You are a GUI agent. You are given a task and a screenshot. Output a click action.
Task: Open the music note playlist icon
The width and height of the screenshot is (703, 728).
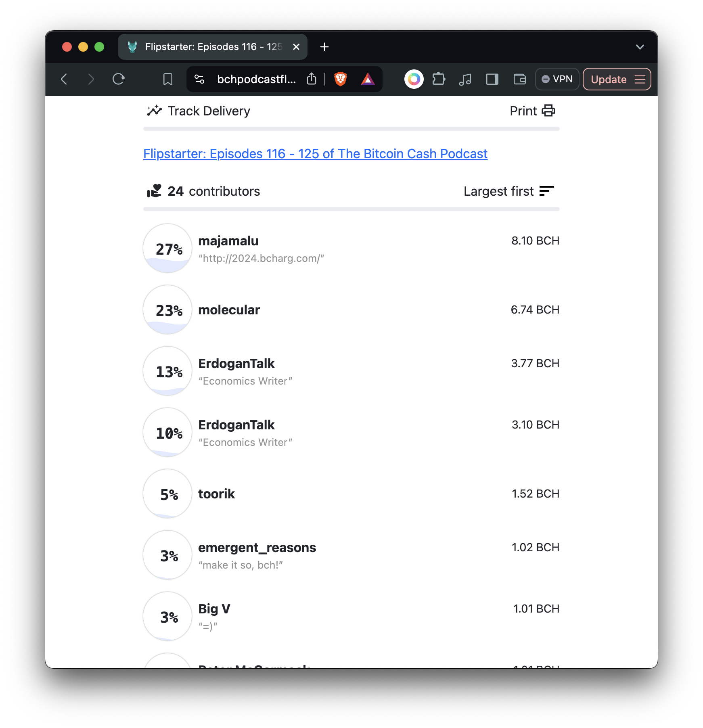pyautogui.click(x=465, y=79)
